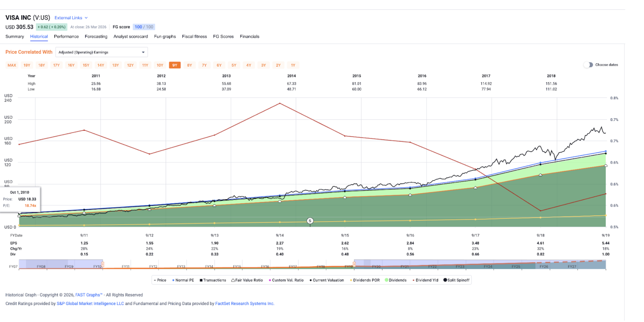This screenshot has width=644, height=322.
Task: Set the chart range to 18Y
Action: (41, 65)
